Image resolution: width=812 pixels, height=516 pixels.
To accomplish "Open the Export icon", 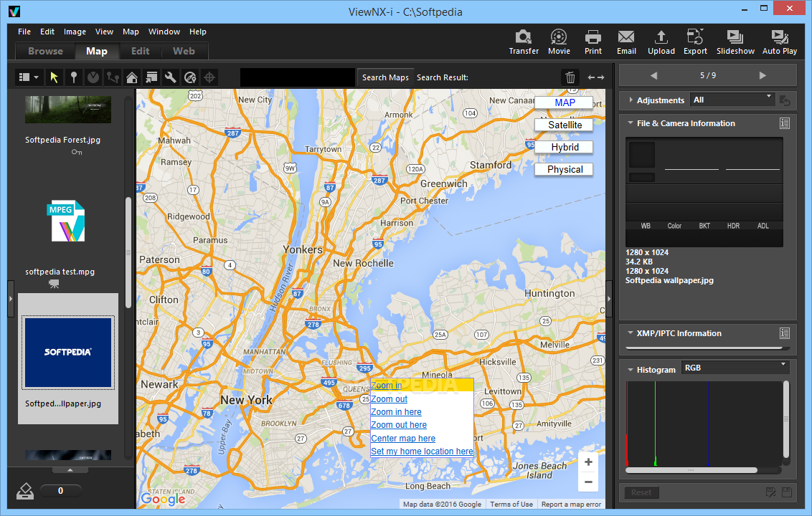I will pyautogui.click(x=695, y=42).
